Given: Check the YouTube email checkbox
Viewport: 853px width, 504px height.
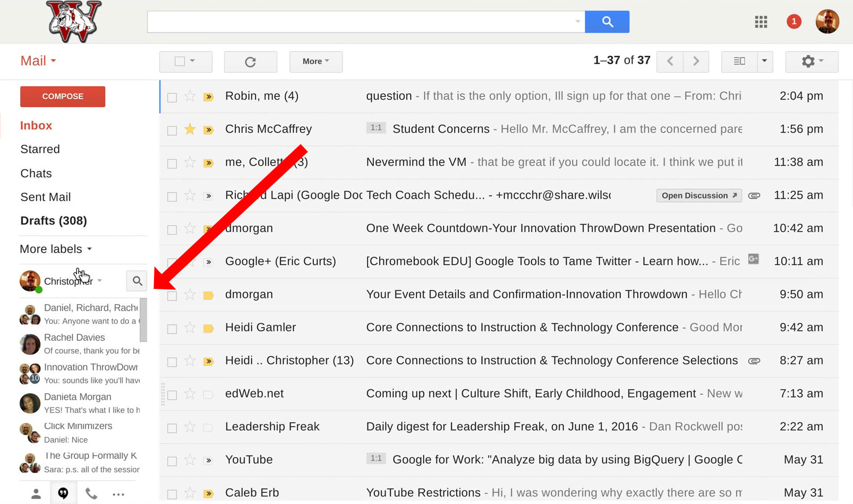Looking at the screenshot, I should [x=172, y=461].
